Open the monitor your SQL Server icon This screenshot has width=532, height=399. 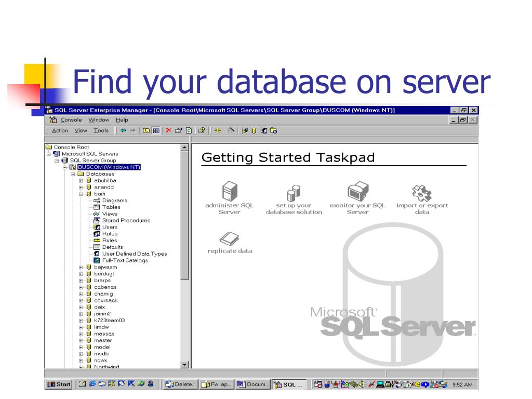tap(357, 191)
